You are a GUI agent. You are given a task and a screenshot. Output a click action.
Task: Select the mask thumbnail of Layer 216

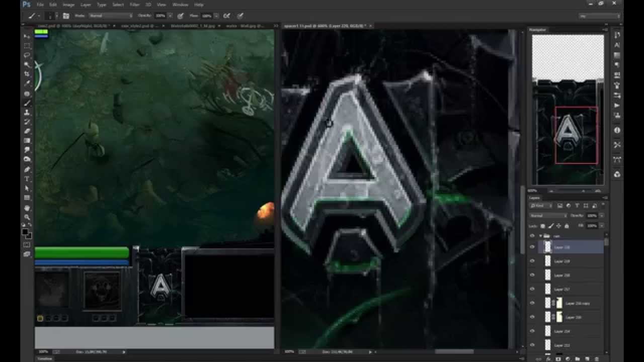559,317
